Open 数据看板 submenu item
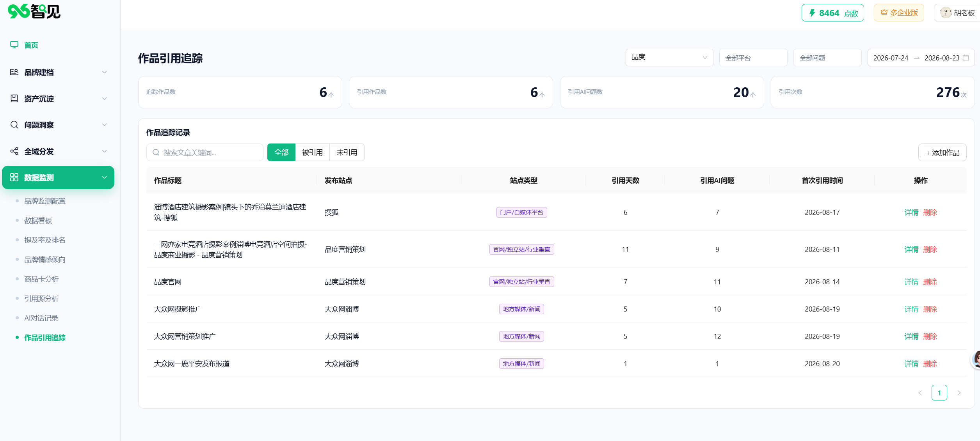 coord(38,221)
